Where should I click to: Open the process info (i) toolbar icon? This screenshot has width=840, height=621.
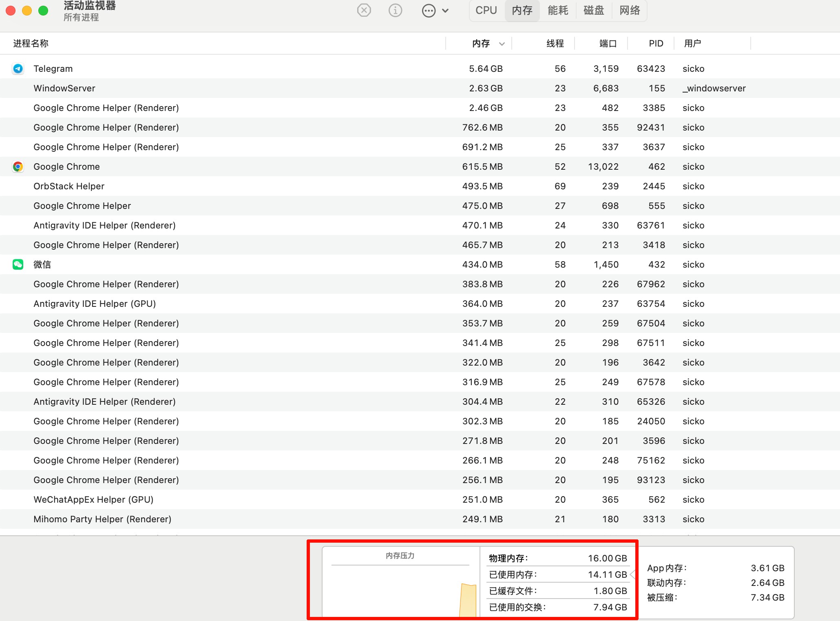[x=395, y=10]
